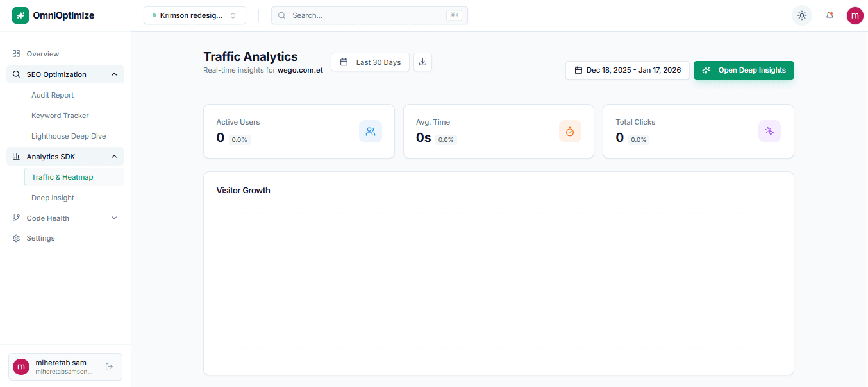The width and height of the screenshot is (868, 387).
Task: Open the Last 30 Days range selector
Action: click(370, 62)
